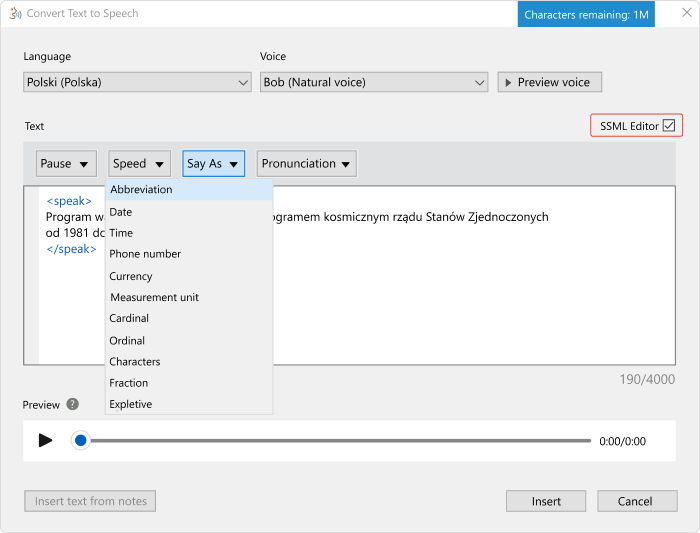Viewport: 700px width, 533px height.
Task: Click the text-to-speech app icon in title bar
Action: (x=15, y=14)
